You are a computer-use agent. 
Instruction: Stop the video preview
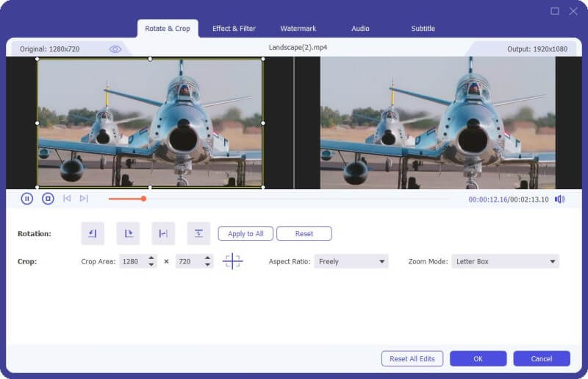(48, 199)
